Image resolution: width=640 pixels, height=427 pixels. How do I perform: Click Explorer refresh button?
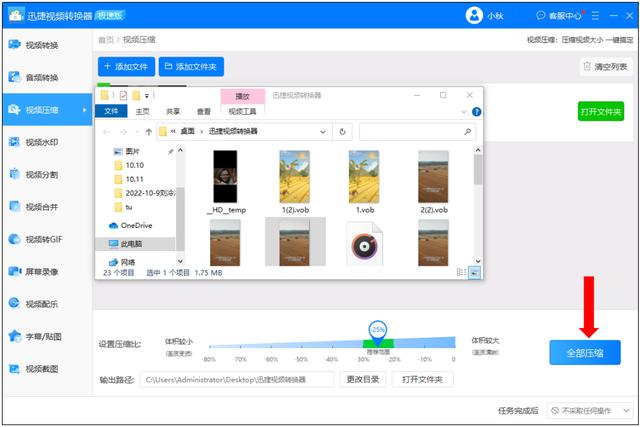(x=342, y=132)
